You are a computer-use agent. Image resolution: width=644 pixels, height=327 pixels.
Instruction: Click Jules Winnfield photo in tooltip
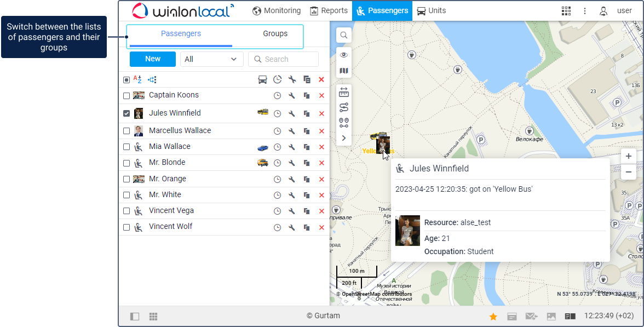tap(407, 231)
